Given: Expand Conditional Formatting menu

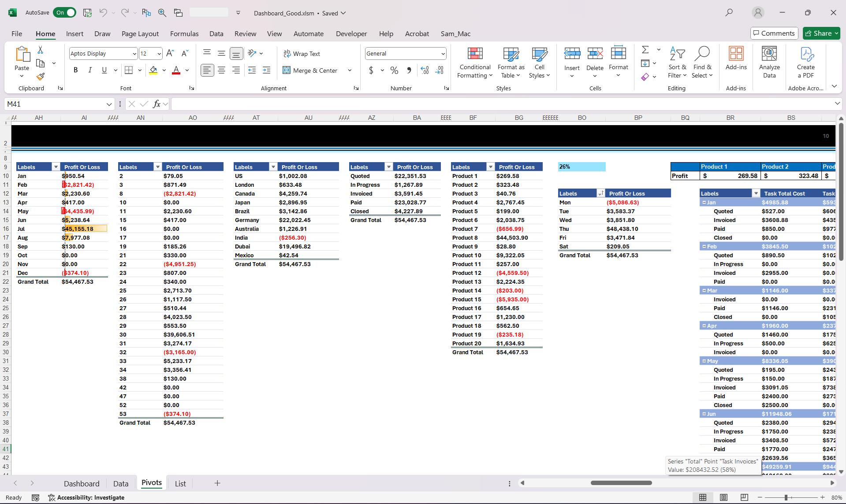Looking at the screenshot, I should pyautogui.click(x=475, y=63).
